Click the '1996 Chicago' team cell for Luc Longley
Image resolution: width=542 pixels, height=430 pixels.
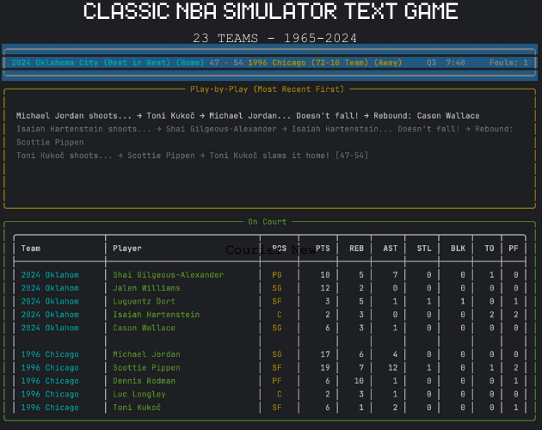tap(50, 394)
